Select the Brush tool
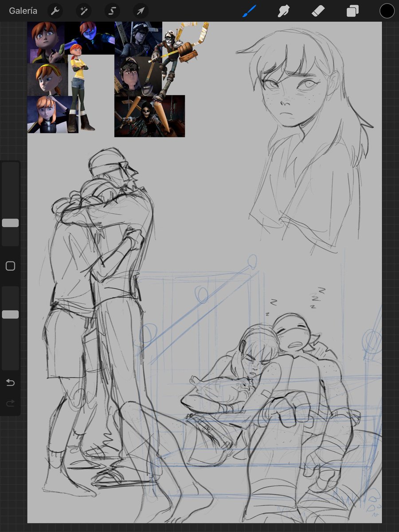Screen dimensions: 399x532 (x=250, y=11)
